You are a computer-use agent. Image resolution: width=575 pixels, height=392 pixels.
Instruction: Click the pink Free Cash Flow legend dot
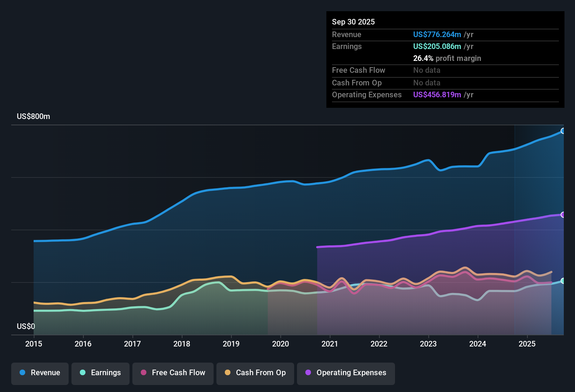143,373
